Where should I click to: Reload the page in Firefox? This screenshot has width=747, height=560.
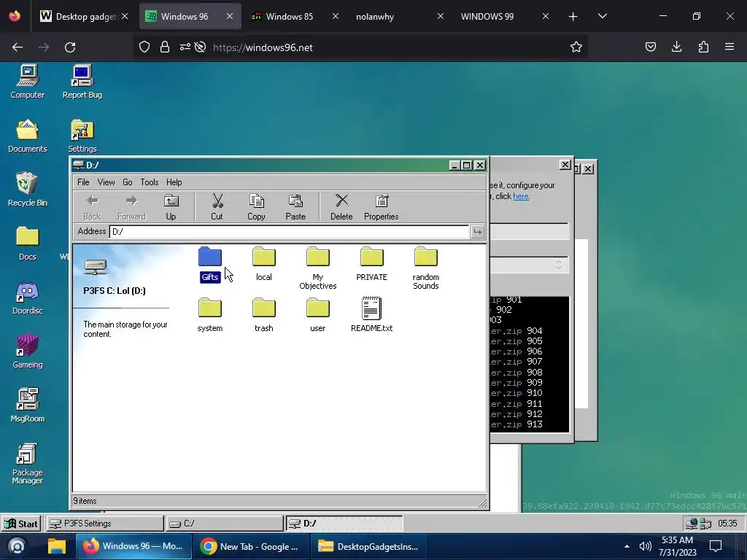(x=70, y=47)
